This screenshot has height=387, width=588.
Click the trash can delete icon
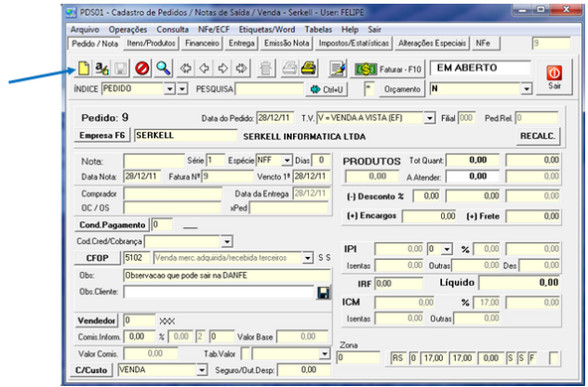coord(266,68)
